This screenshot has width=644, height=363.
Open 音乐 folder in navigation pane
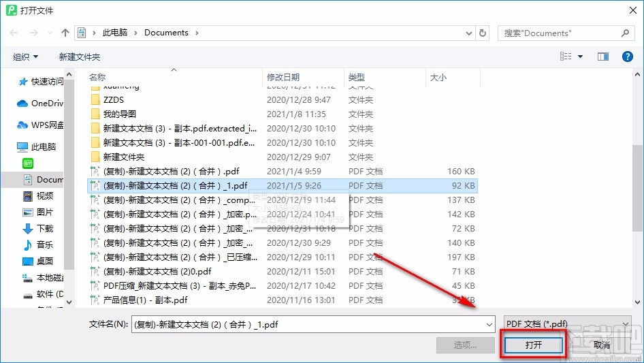(38, 244)
